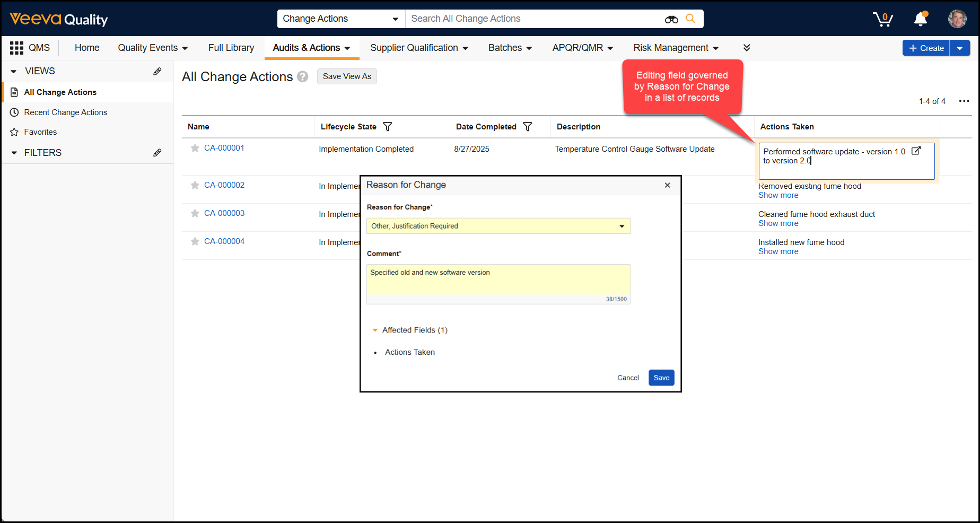Open the QMS app grid icon

point(16,48)
